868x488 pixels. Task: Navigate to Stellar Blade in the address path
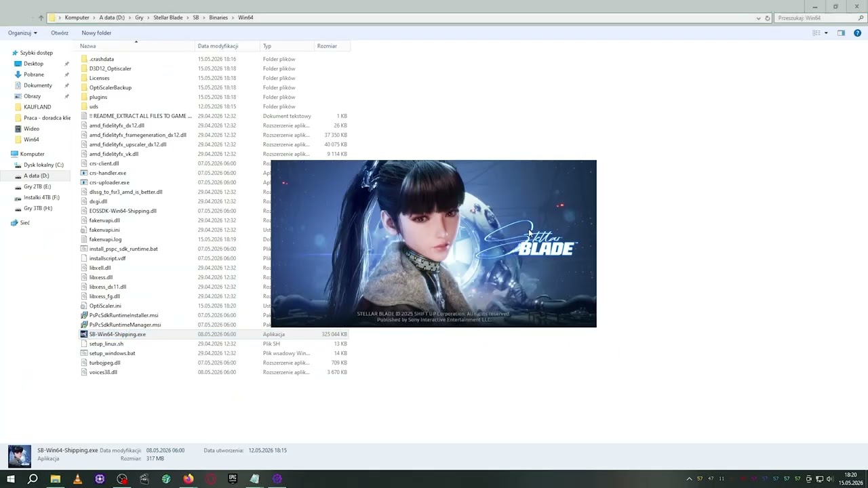(x=167, y=18)
